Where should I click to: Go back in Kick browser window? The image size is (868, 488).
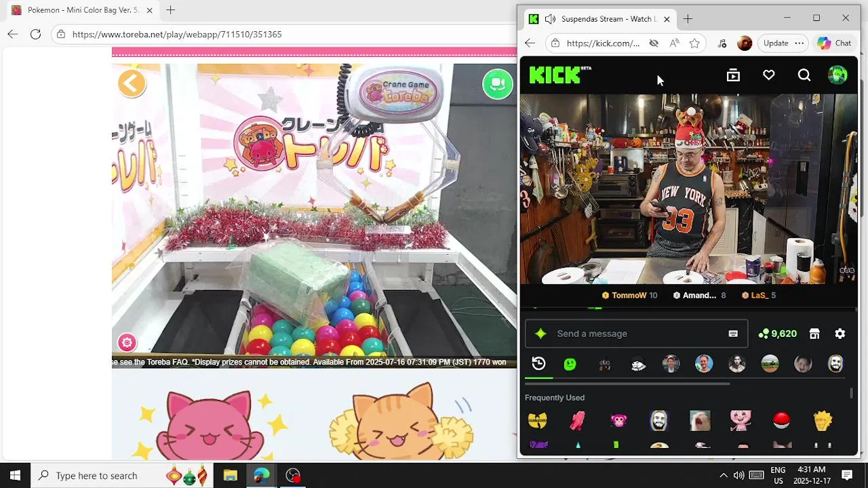(530, 43)
